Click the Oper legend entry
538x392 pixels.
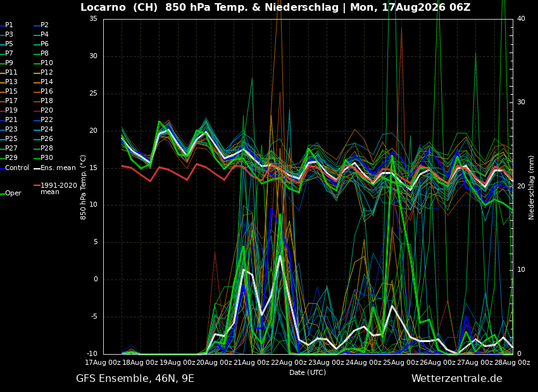tap(11, 193)
